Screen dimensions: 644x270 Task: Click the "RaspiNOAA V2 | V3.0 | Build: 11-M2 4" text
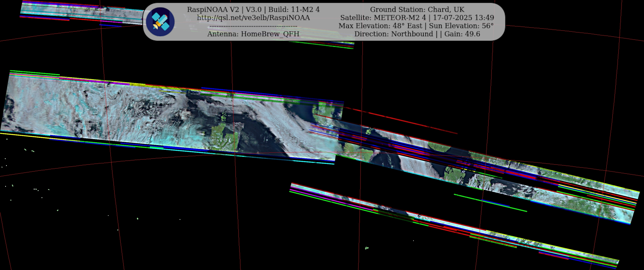pyautogui.click(x=253, y=9)
